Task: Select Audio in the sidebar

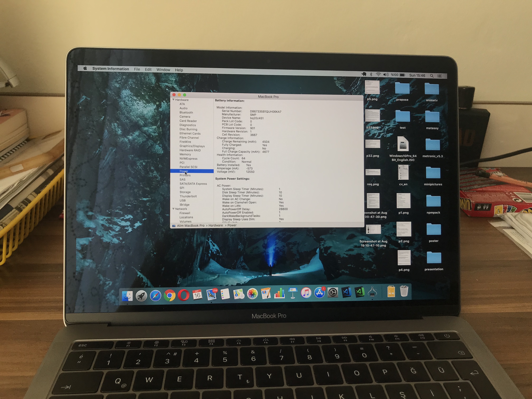Action: (183, 108)
